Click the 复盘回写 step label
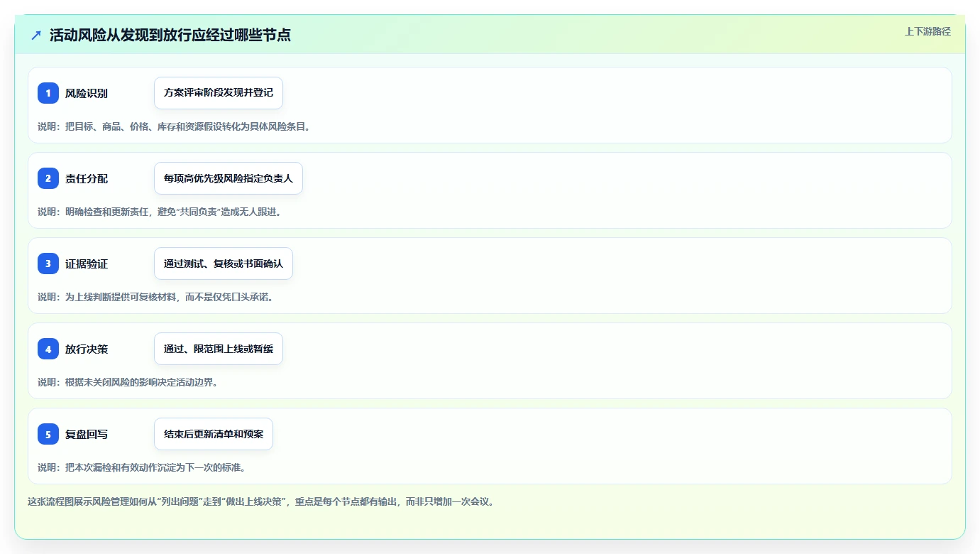 click(87, 434)
